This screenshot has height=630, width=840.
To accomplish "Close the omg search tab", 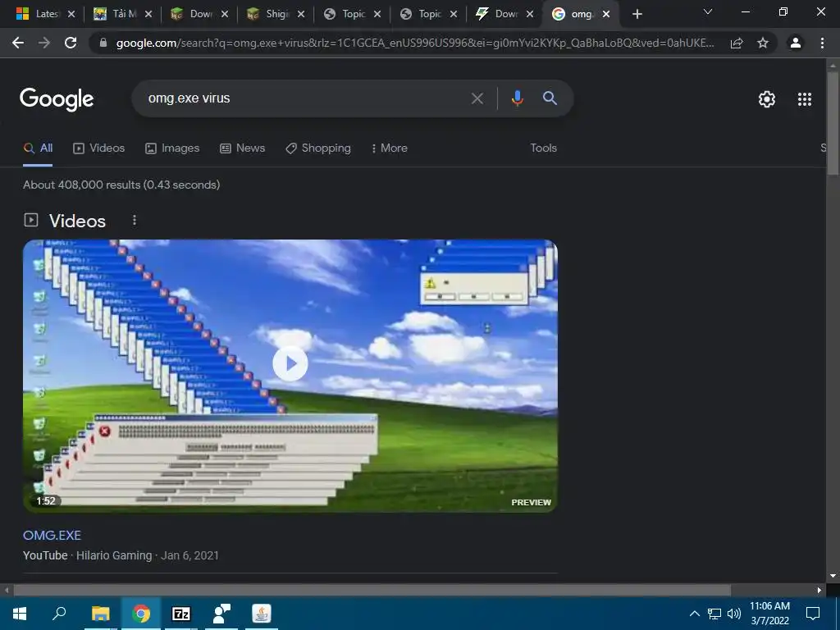I will (606, 14).
